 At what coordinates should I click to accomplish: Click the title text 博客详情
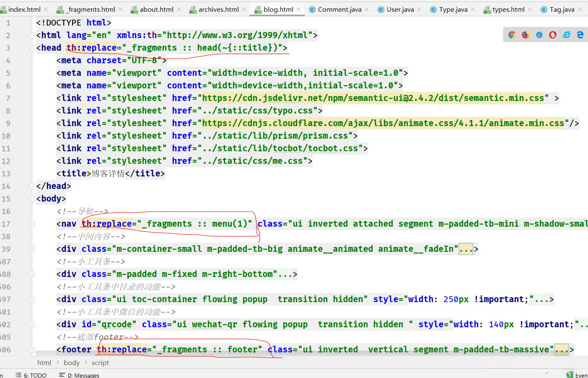click(x=108, y=173)
